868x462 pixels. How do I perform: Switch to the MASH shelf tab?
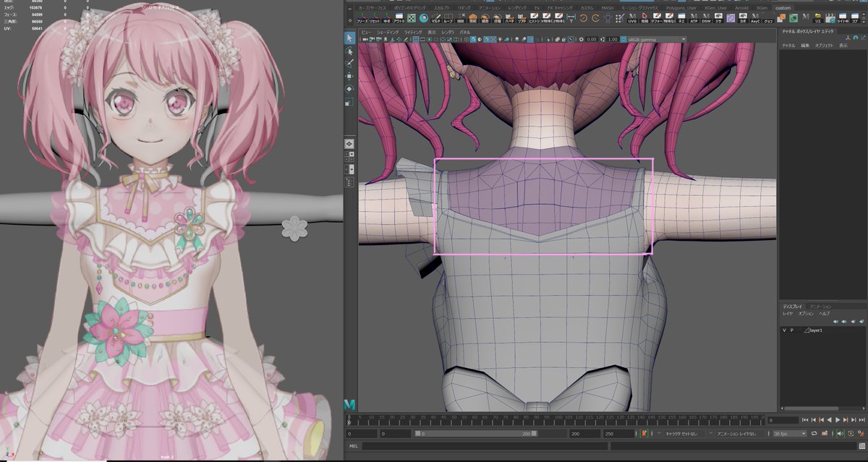pos(608,8)
